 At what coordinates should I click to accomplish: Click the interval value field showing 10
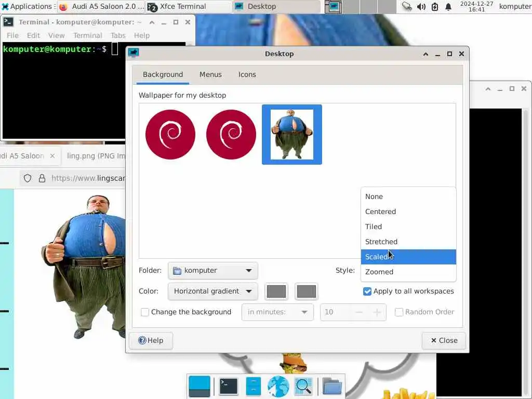pos(336,312)
